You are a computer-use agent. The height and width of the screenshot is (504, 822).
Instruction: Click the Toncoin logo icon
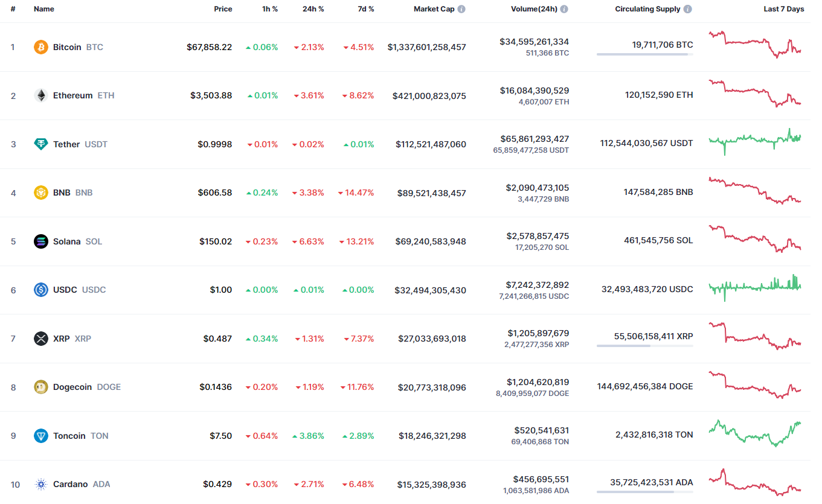click(x=41, y=436)
